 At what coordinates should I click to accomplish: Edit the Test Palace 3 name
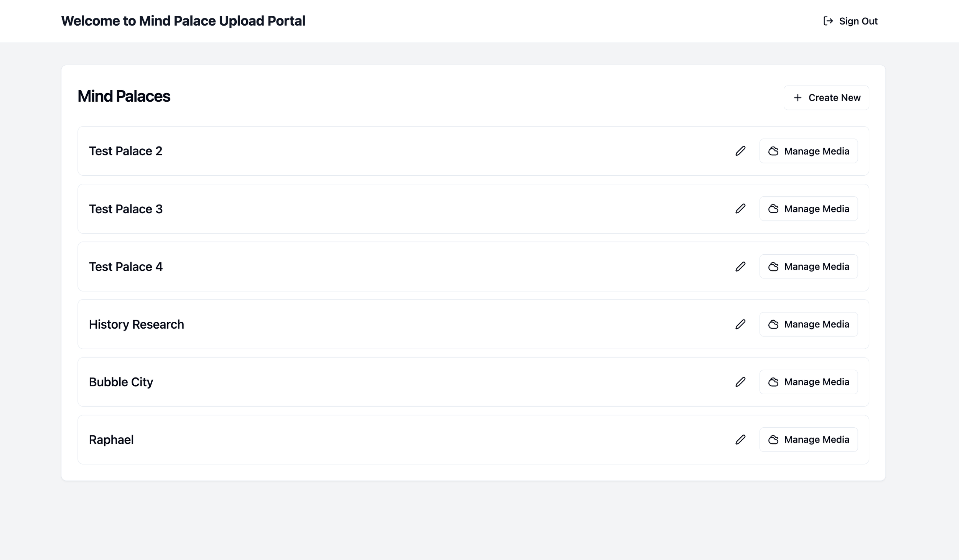click(x=740, y=209)
